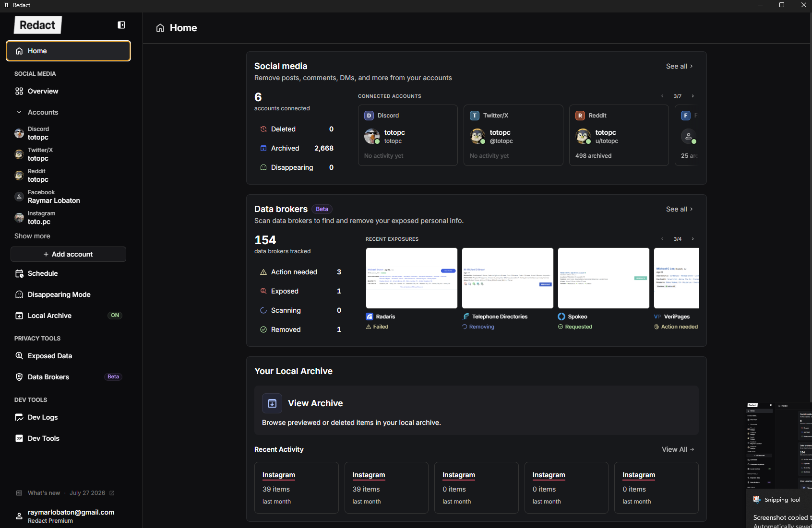Go to previous recent exposures page
The width and height of the screenshot is (812, 528).
[x=662, y=239]
